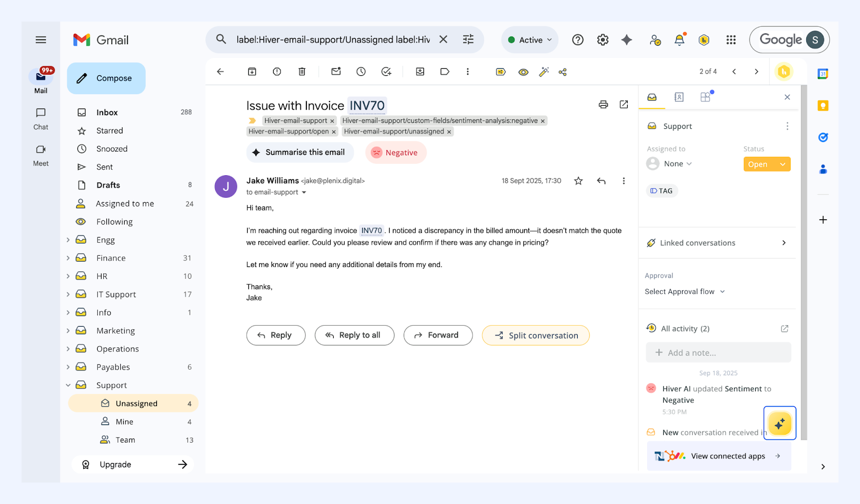The image size is (860, 504).
Task: Go to the next conversation arrow
Action: 756,71
